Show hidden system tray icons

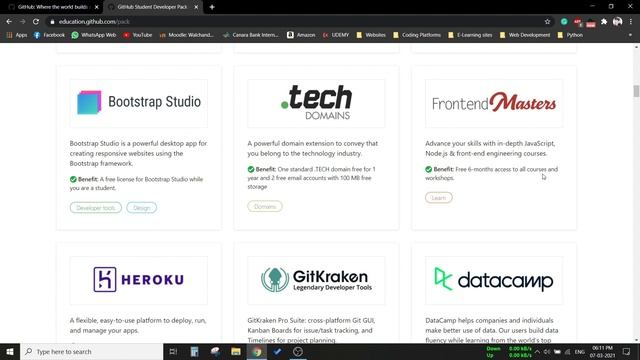(x=537, y=351)
